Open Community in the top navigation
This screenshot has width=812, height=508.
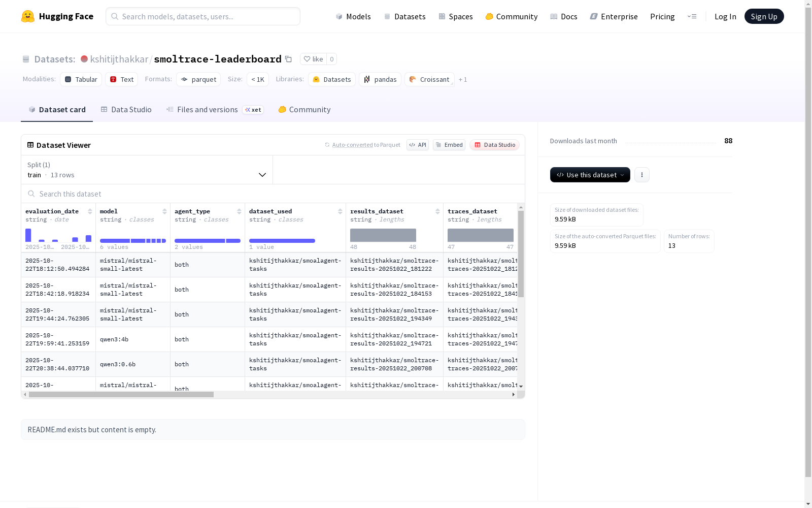click(x=512, y=16)
